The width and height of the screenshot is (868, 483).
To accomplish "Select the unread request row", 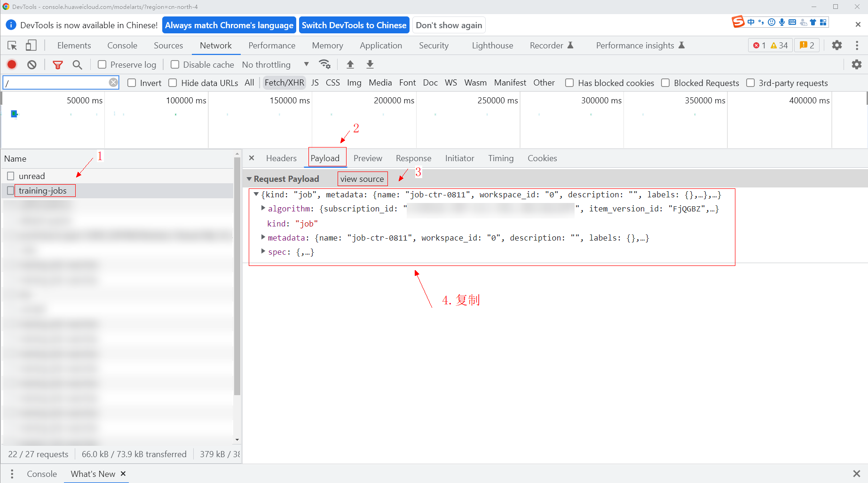I will pos(118,176).
